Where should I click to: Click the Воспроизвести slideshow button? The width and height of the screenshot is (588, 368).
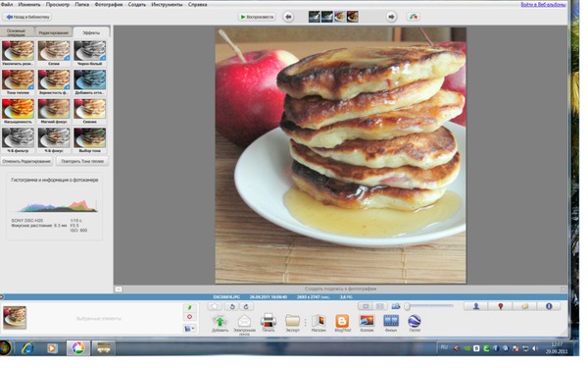click(257, 17)
